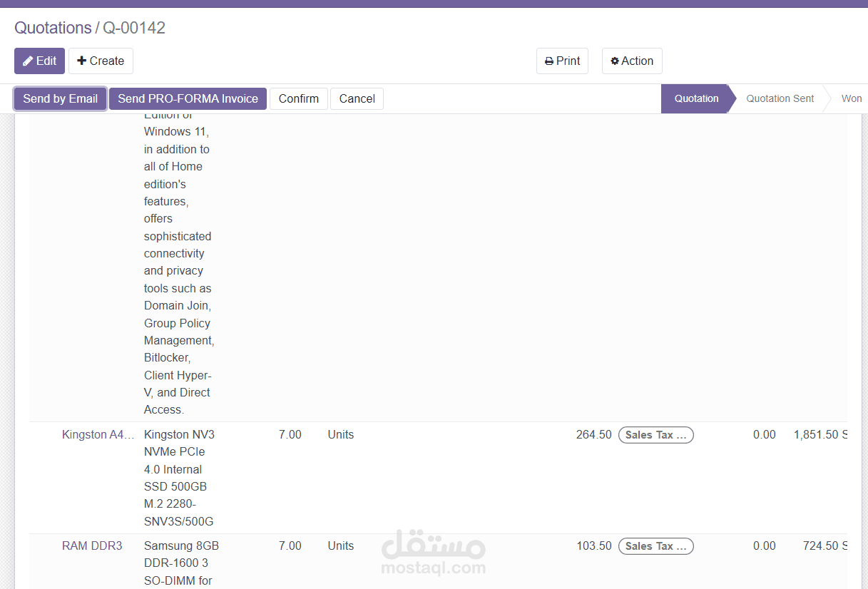Open the Action dropdown

pyautogui.click(x=632, y=61)
